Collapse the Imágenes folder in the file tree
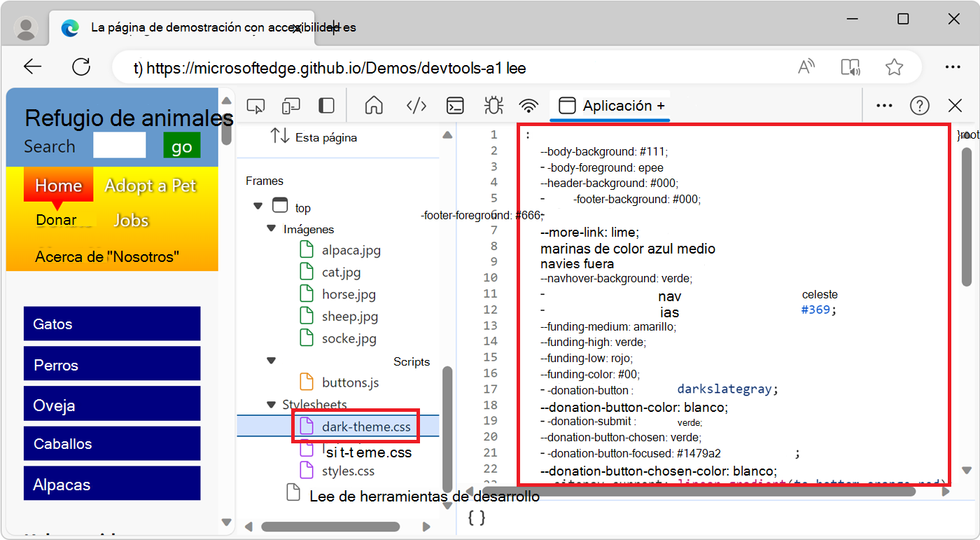This screenshot has height=540, width=980. point(272,228)
